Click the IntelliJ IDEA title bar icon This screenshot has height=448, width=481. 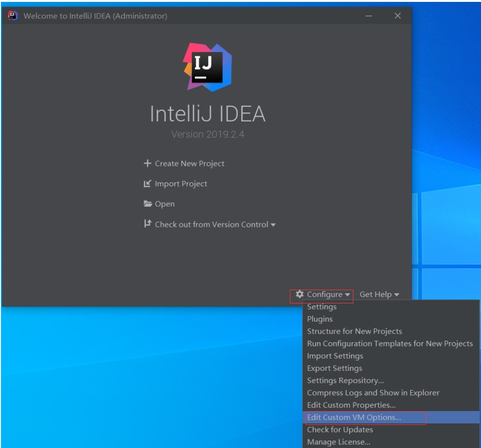[x=13, y=15]
